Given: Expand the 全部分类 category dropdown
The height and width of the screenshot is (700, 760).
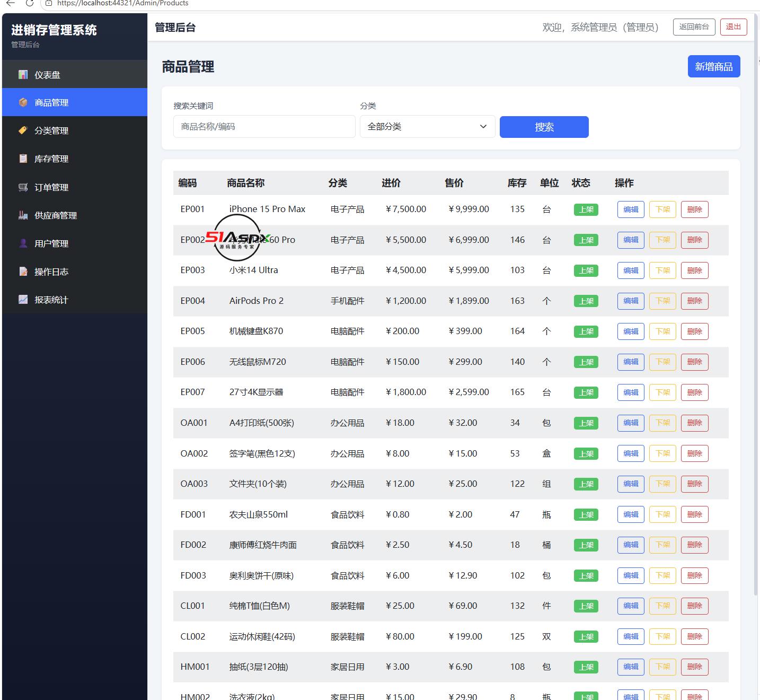Looking at the screenshot, I should pos(427,127).
